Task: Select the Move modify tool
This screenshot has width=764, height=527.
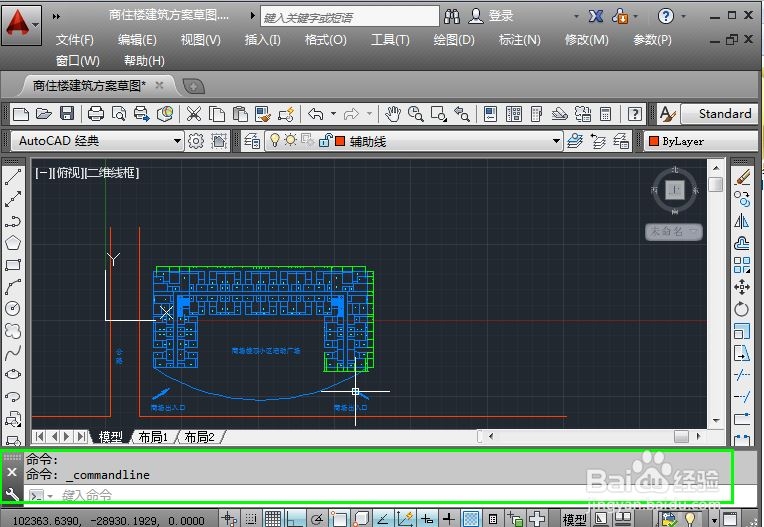Action: click(742, 287)
